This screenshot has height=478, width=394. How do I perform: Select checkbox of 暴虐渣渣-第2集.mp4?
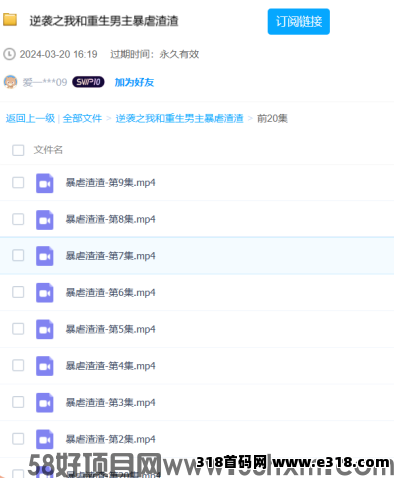18,439
